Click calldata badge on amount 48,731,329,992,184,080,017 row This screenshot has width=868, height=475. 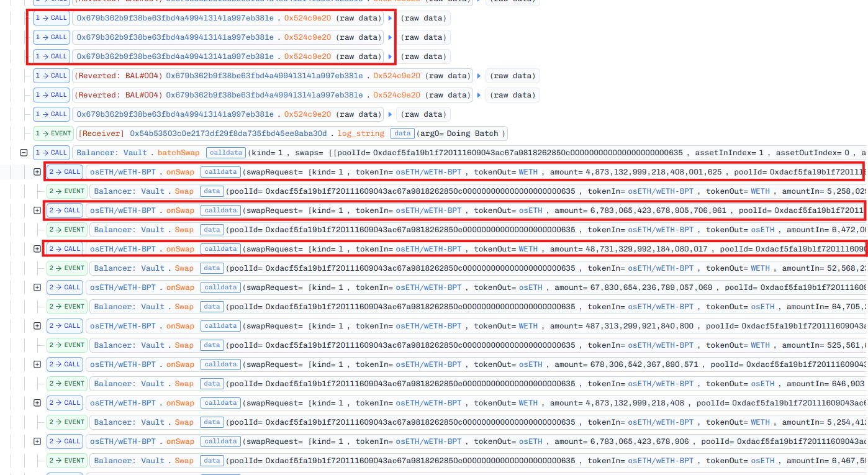click(220, 249)
